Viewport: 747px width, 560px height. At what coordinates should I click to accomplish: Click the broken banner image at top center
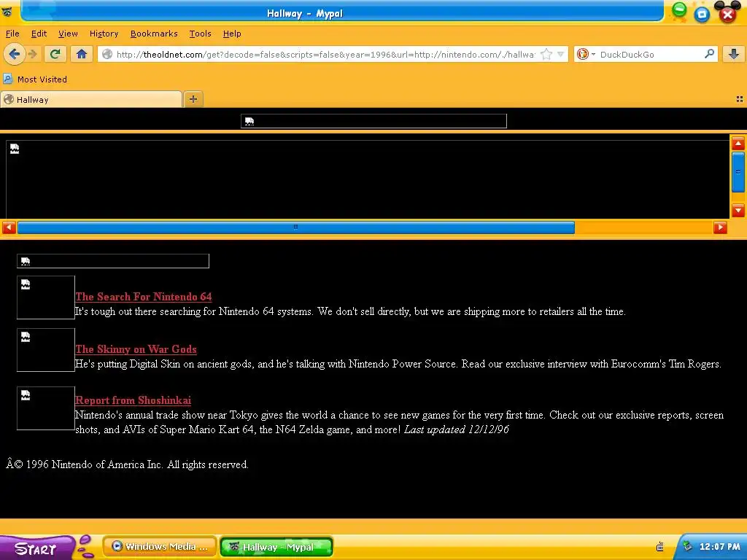click(373, 121)
